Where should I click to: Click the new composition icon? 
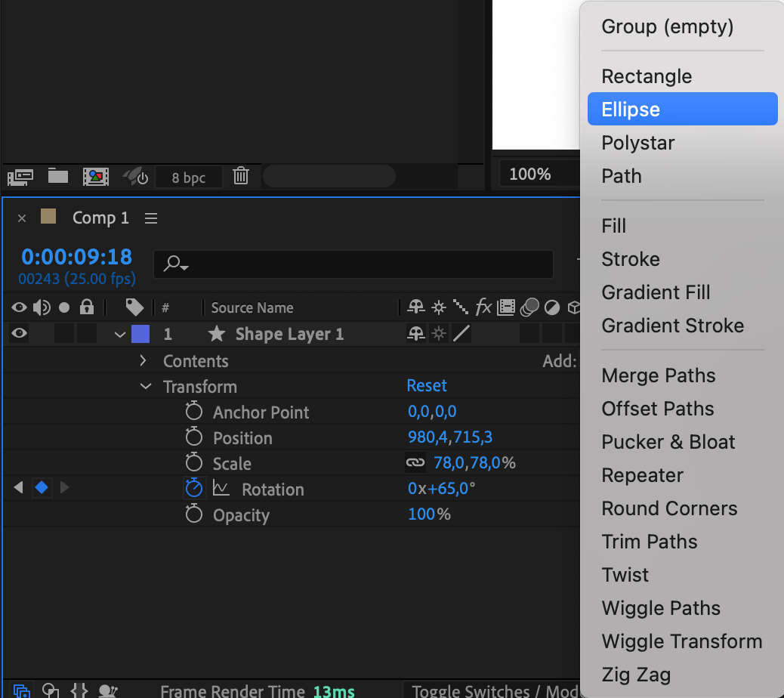pyautogui.click(x=95, y=177)
